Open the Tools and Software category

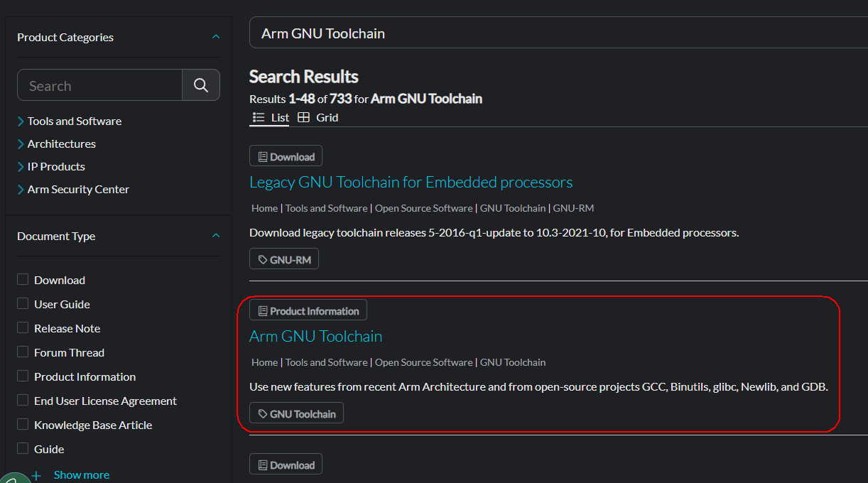coord(75,121)
